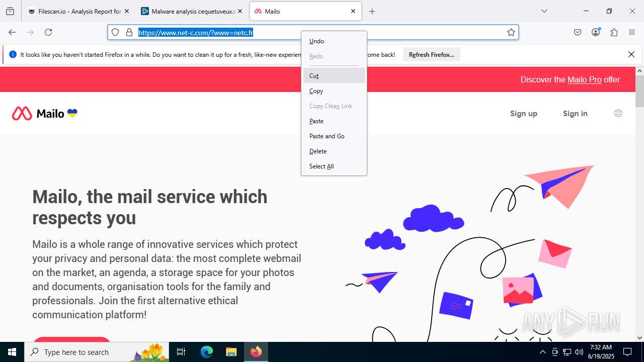Choose Delete in context menu

pyautogui.click(x=334, y=151)
